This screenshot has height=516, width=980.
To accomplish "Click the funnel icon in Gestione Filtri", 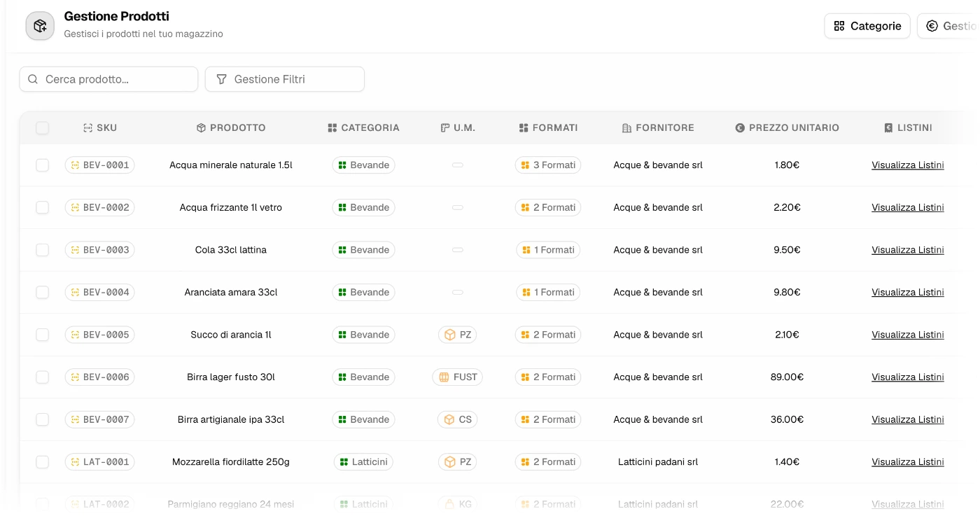I will tap(221, 79).
